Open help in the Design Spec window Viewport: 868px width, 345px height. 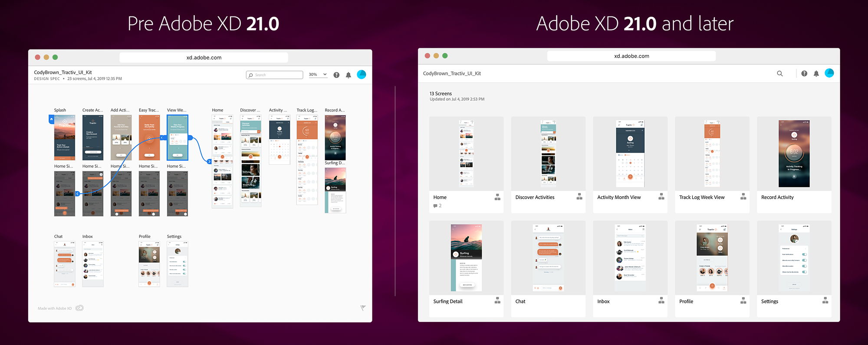tap(336, 75)
